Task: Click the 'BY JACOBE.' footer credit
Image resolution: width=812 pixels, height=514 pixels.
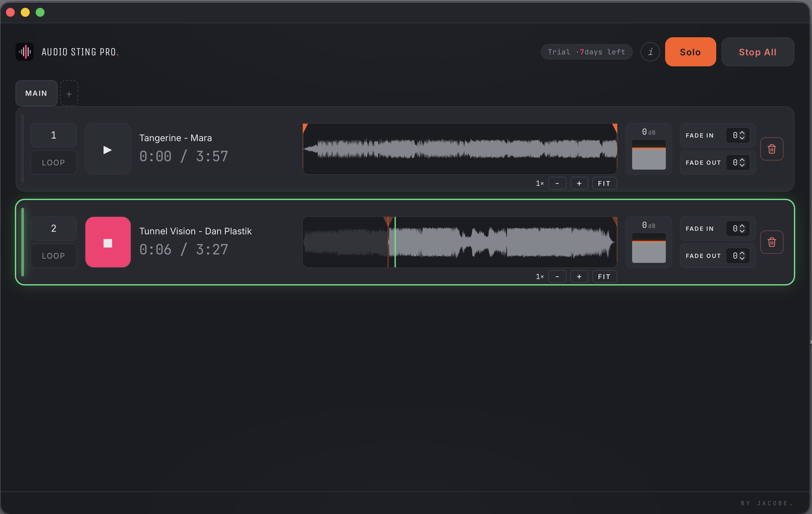Action: pyautogui.click(x=766, y=503)
